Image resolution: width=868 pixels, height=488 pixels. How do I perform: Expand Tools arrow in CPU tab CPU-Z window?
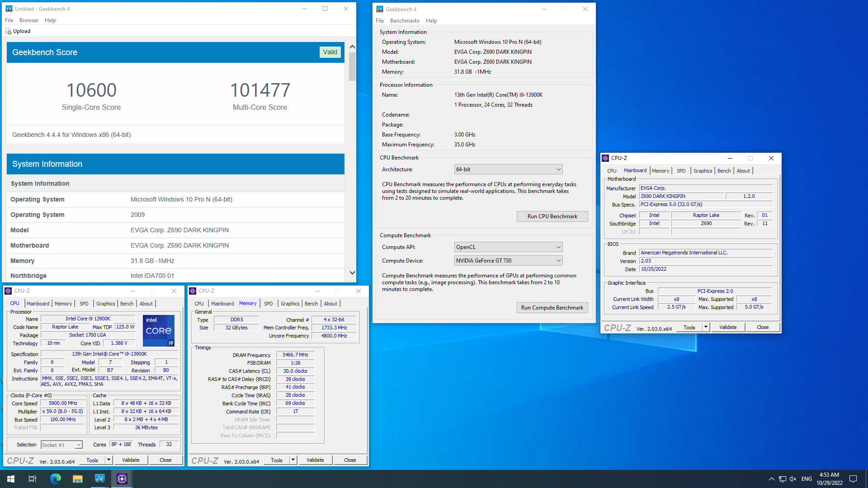click(108, 460)
